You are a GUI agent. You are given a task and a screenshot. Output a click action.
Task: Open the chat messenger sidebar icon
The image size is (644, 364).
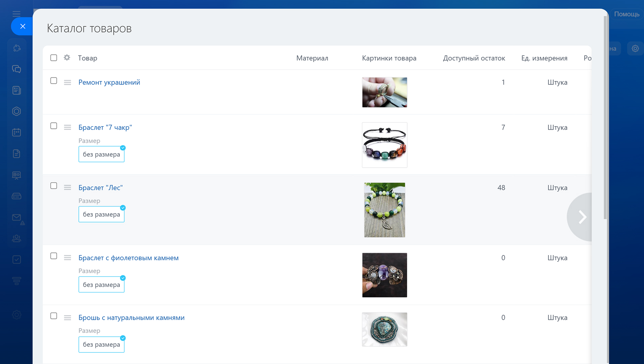point(16,69)
